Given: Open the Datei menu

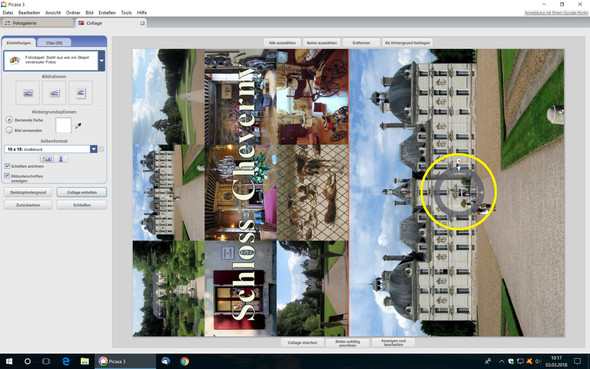Looking at the screenshot, I should tap(8, 13).
